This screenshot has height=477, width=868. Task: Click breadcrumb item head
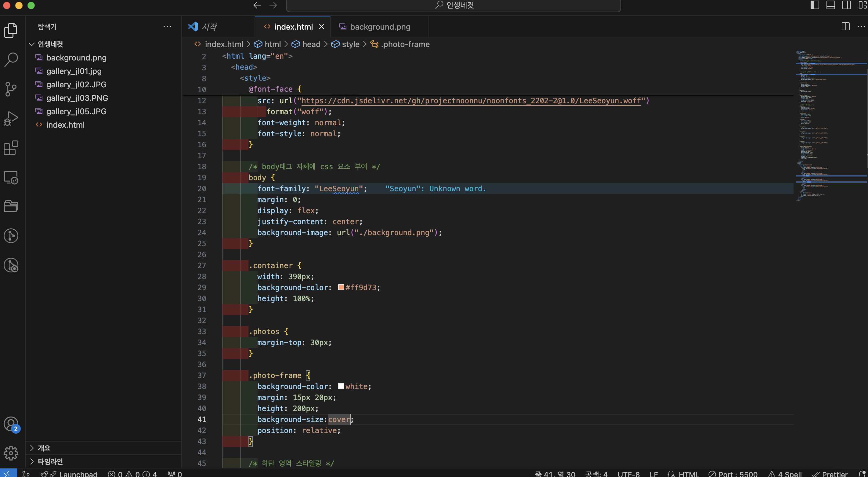tap(306, 44)
